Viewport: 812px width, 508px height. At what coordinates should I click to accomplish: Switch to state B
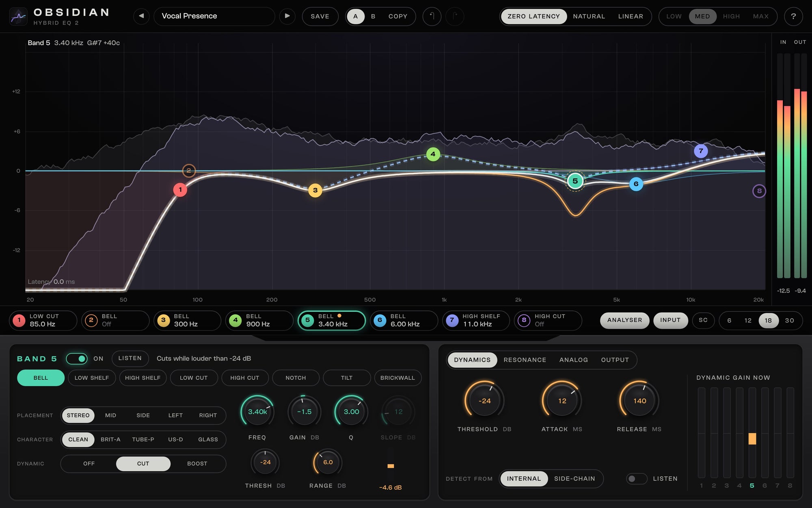click(373, 16)
